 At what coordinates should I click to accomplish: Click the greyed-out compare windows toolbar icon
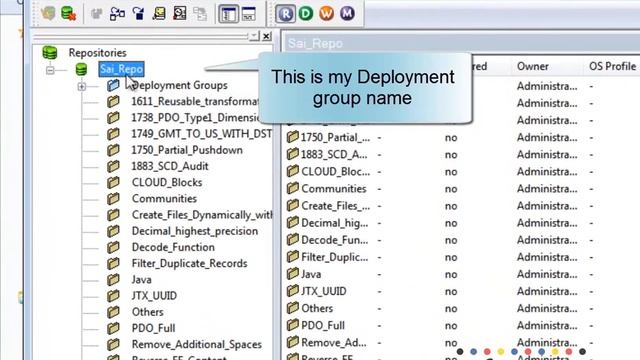(200, 14)
